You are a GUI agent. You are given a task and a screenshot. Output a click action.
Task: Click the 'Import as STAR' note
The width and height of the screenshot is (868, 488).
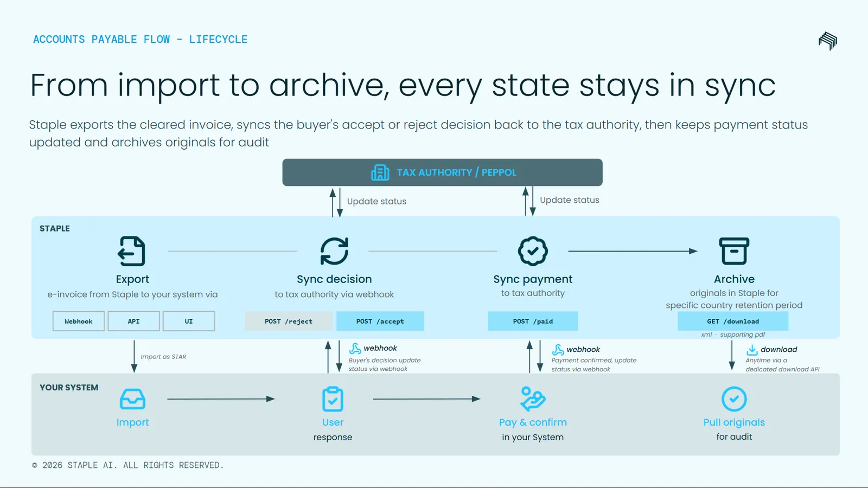tap(163, 357)
